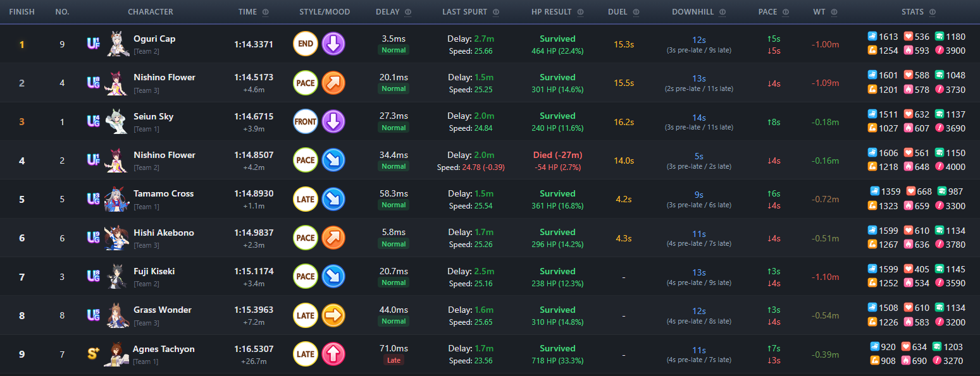980x376 pixels.
Task: Click the pace value '↑8s' for Seiun Sky
Action: (773, 122)
